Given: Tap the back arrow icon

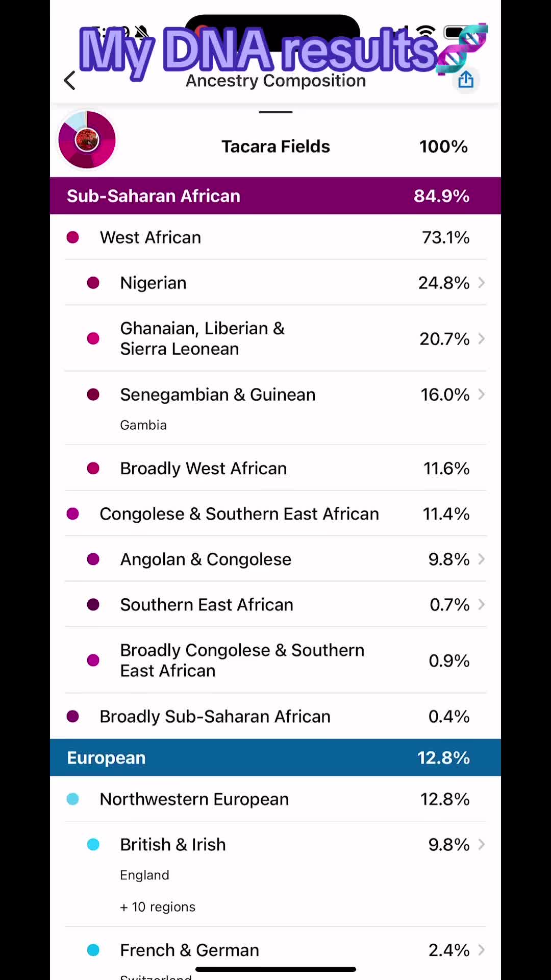Looking at the screenshot, I should pos(70,81).
